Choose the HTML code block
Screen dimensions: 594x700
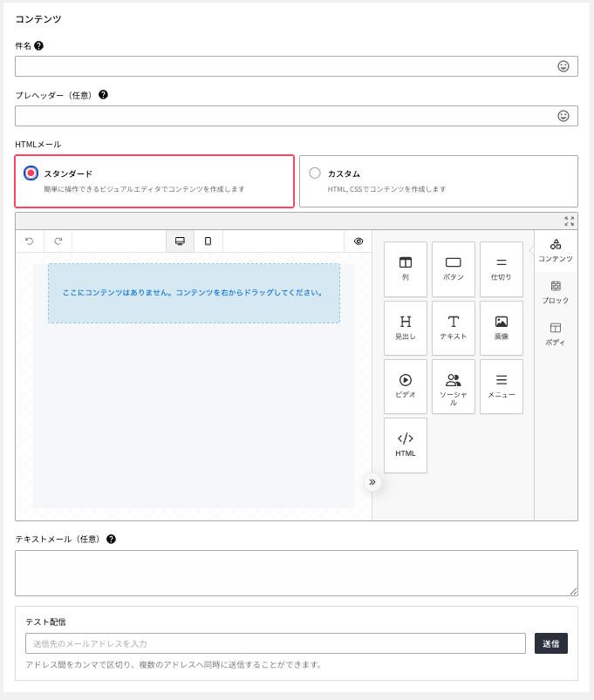[406, 445]
